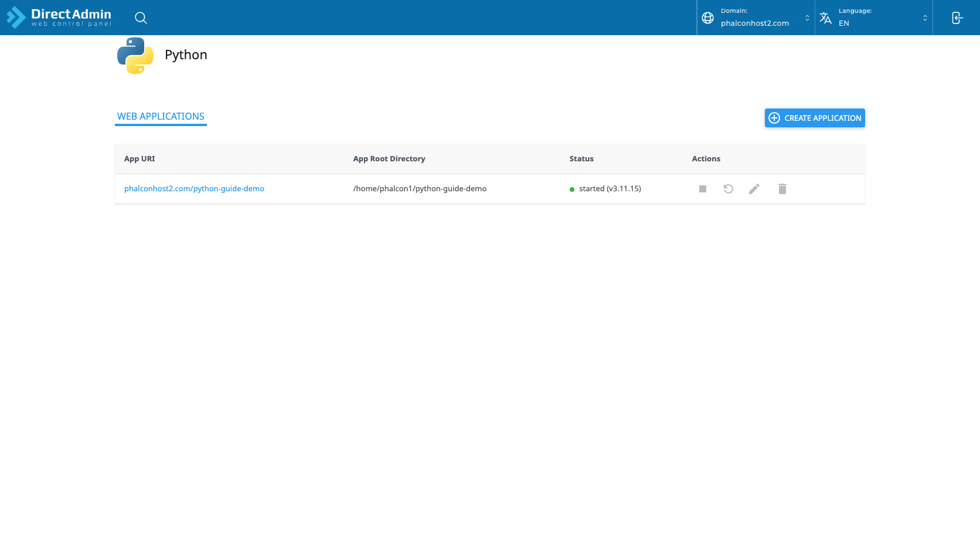Image resolution: width=980 pixels, height=552 pixels.
Task: Click the started (v3.11.15) status text
Action: click(x=610, y=188)
